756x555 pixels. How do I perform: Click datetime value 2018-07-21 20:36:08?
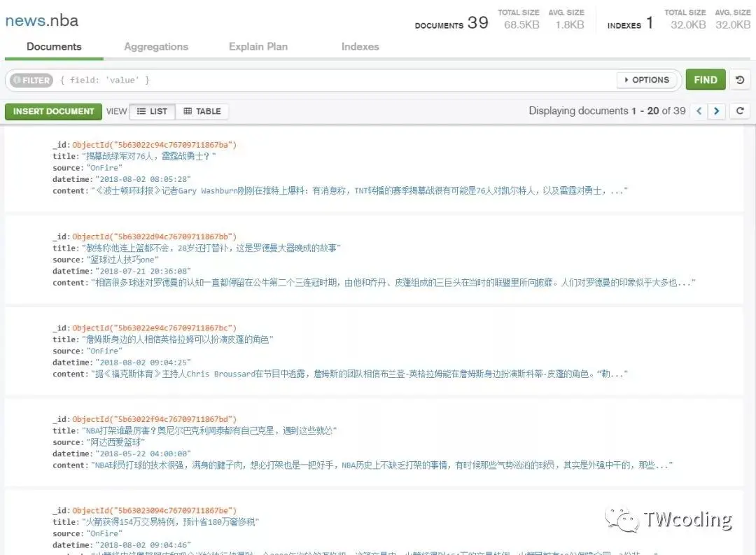pos(143,272)
